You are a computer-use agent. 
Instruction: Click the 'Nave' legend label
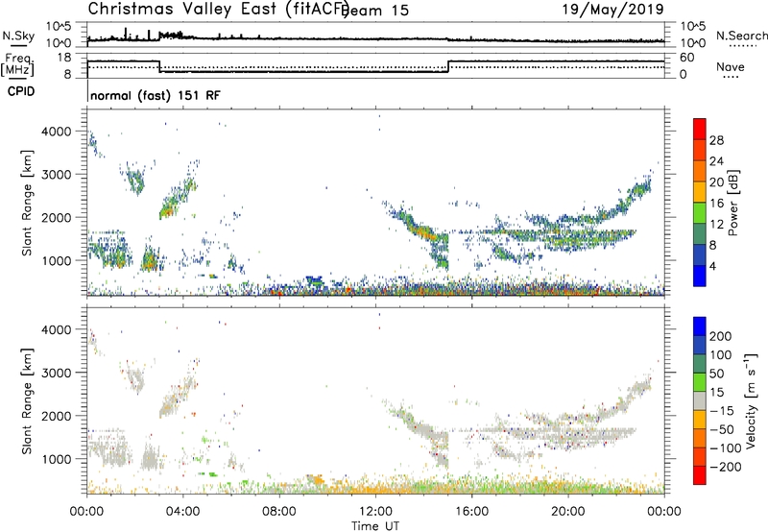click(x=731, y=66)
